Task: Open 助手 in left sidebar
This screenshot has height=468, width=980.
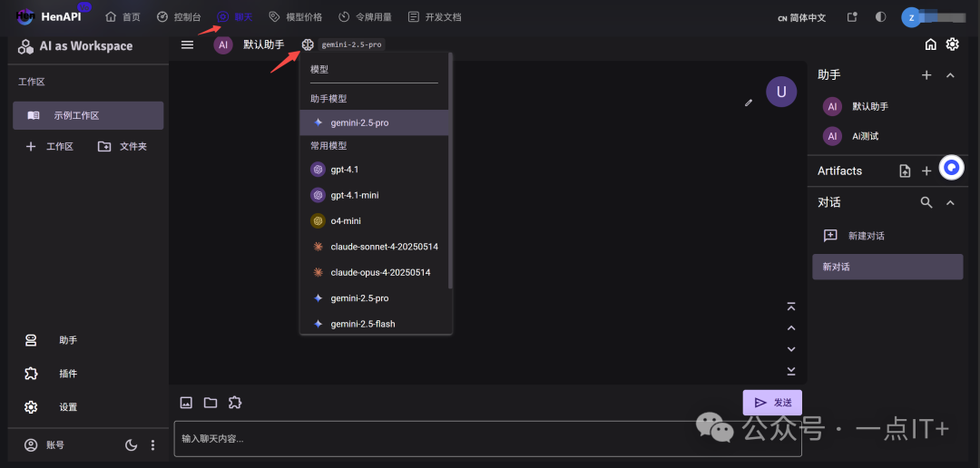Action: point(88,340)
